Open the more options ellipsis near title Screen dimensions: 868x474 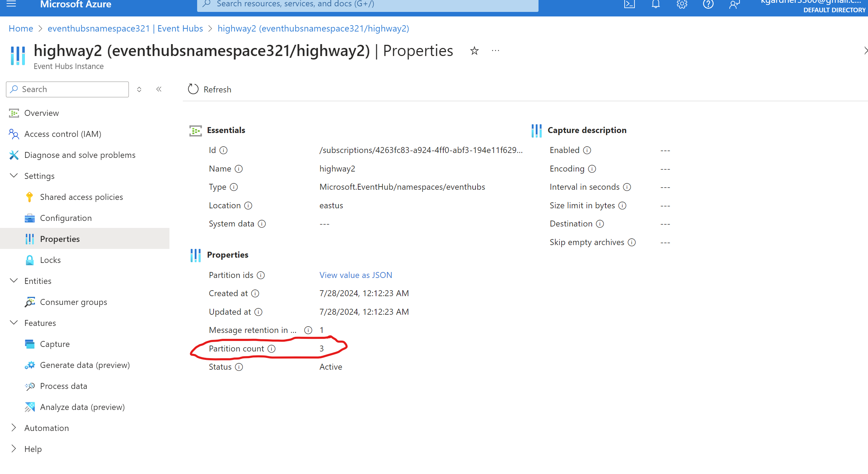pos(495,51)
